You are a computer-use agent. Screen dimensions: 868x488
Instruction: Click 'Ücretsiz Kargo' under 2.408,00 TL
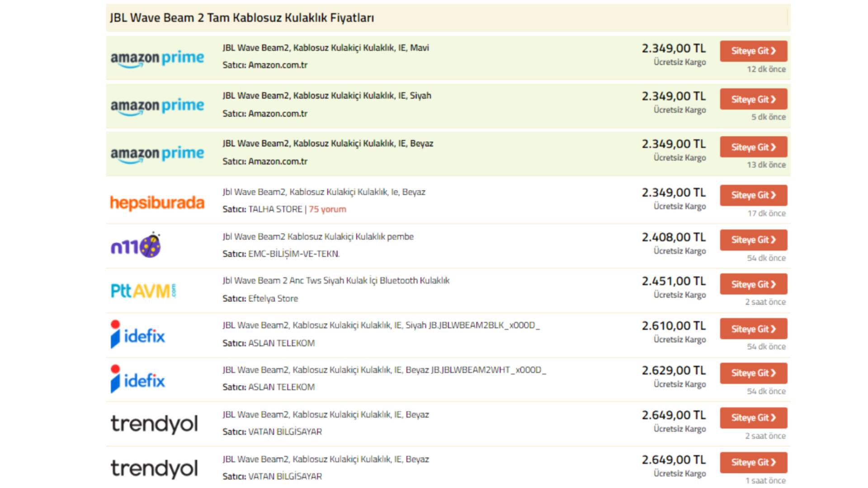tap(679, 251)
